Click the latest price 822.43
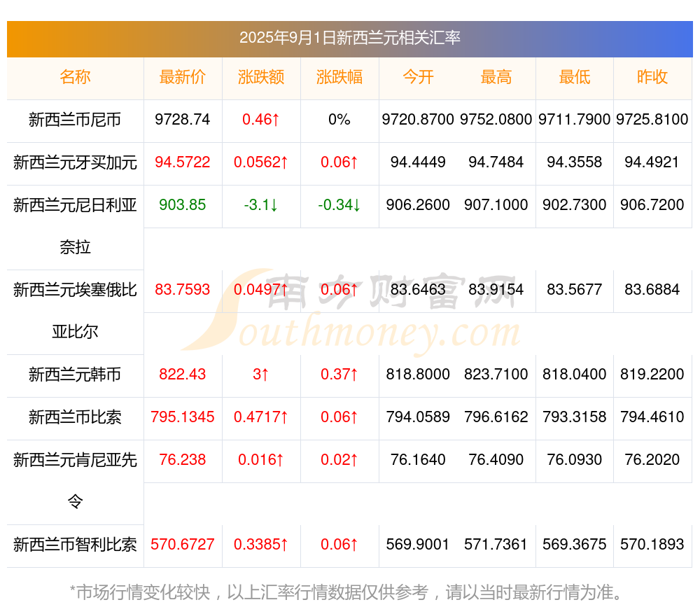This screenshot has width=700, height=614. coord(183,374)
